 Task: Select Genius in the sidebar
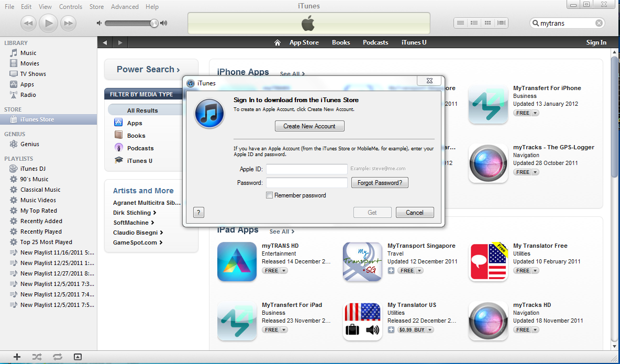pyautogui.click(x=30, y=144)
